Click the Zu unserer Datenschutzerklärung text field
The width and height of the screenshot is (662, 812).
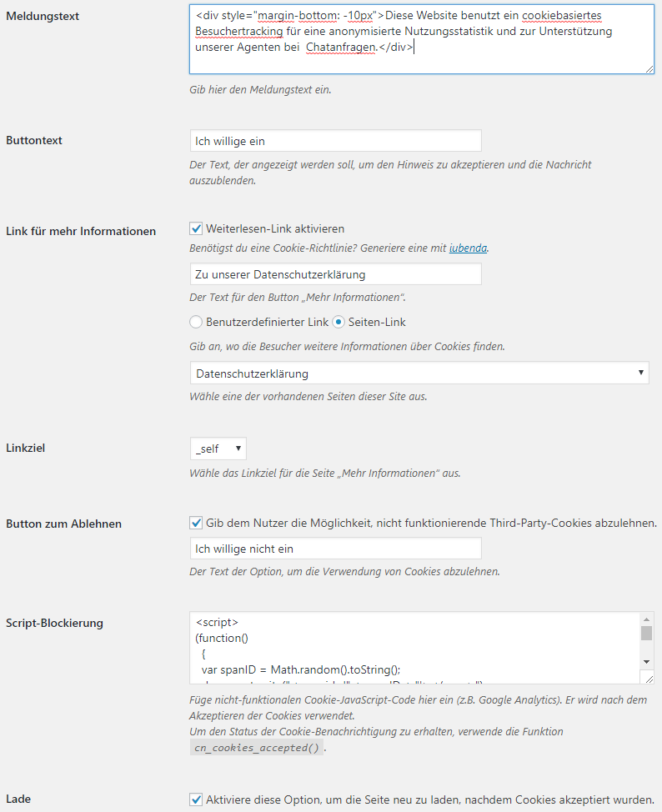[336, 274]
